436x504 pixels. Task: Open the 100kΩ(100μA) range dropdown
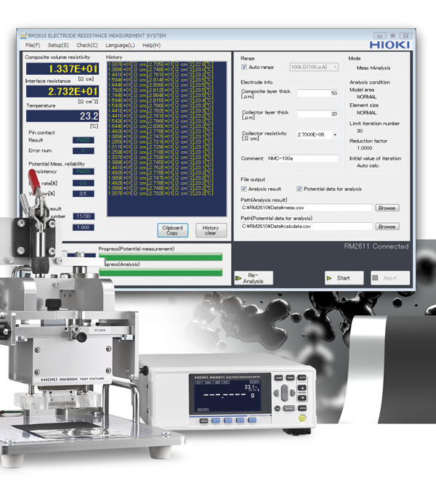[314, 67]
